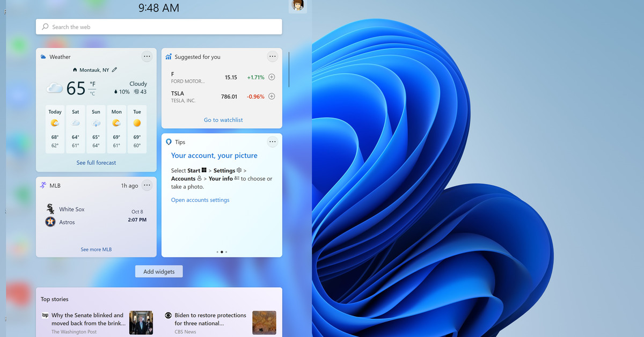Screen dimensions: 644x337
Task: Click the MLB sports header icon
Action: click(43, 185)
